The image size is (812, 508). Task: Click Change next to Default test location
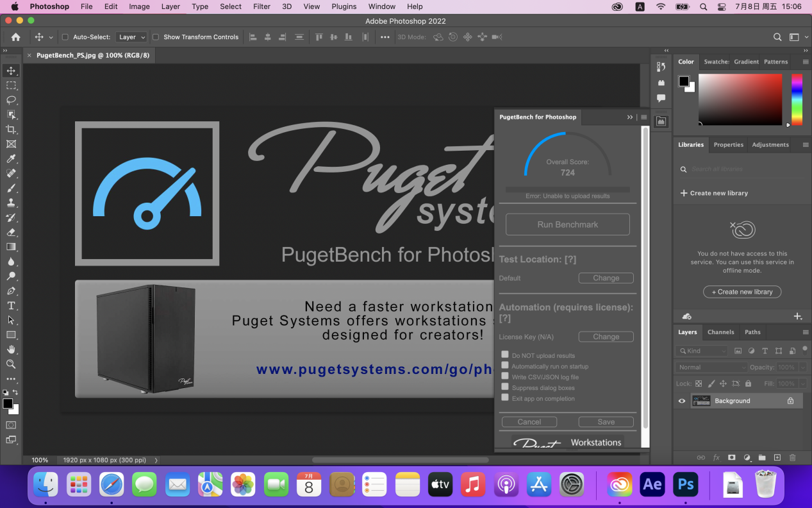click(606, 278)
